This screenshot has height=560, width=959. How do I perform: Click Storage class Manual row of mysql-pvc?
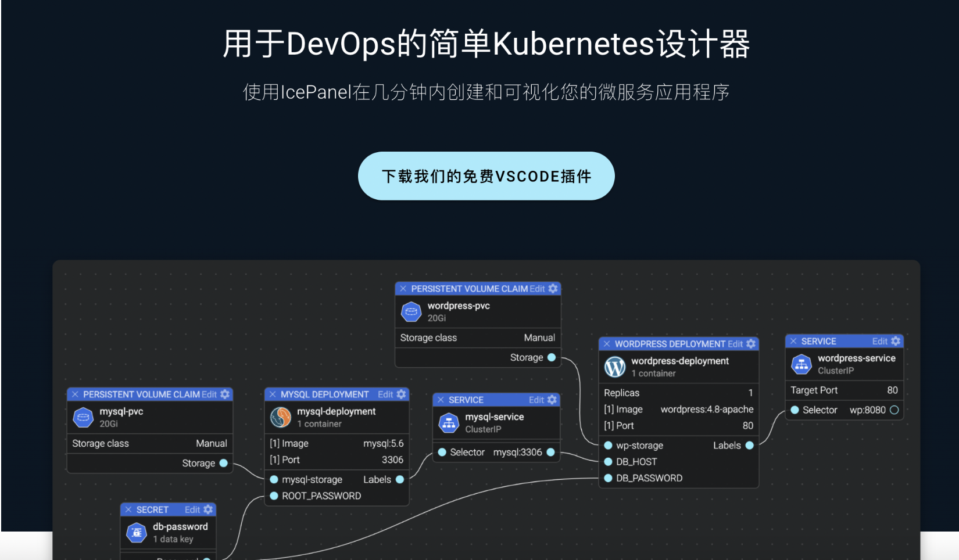click(x=150, y=443)
